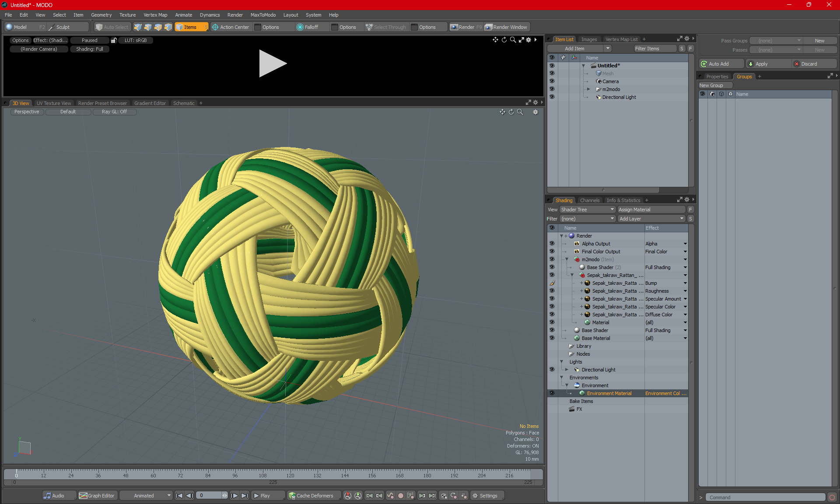840x504 pixels.
Task: Toggle auto key record circle icon
Action: 400,496
